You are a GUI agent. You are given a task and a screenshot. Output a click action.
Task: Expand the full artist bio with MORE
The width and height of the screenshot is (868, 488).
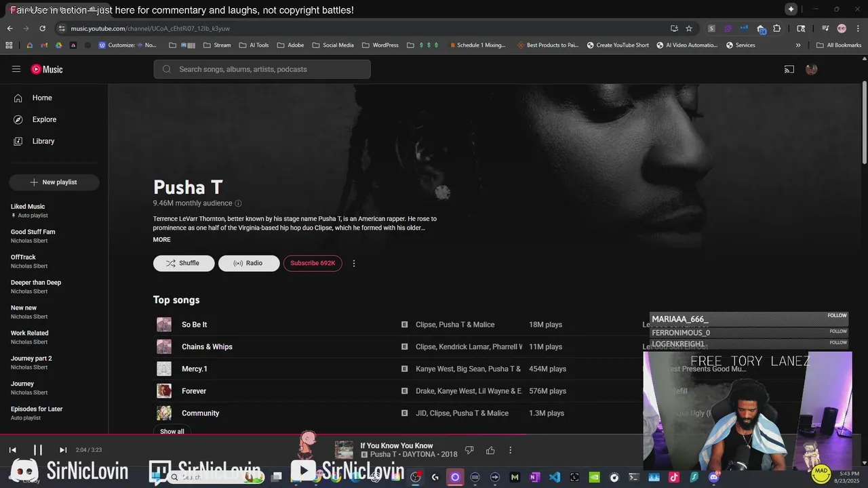coord(161,240)
